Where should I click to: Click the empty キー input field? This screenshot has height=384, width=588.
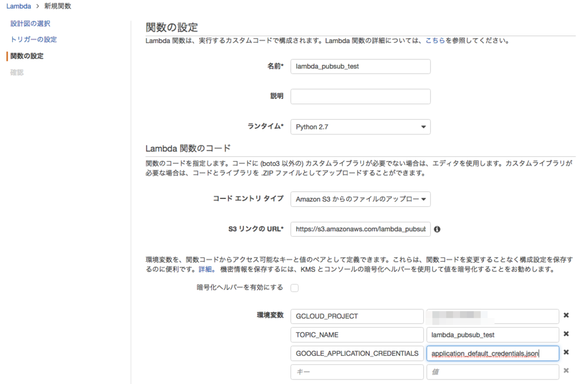357,372
